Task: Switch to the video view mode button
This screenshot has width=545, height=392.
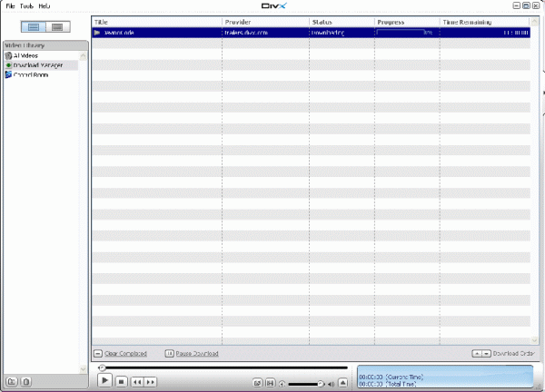Action: (x=57, y=26)
